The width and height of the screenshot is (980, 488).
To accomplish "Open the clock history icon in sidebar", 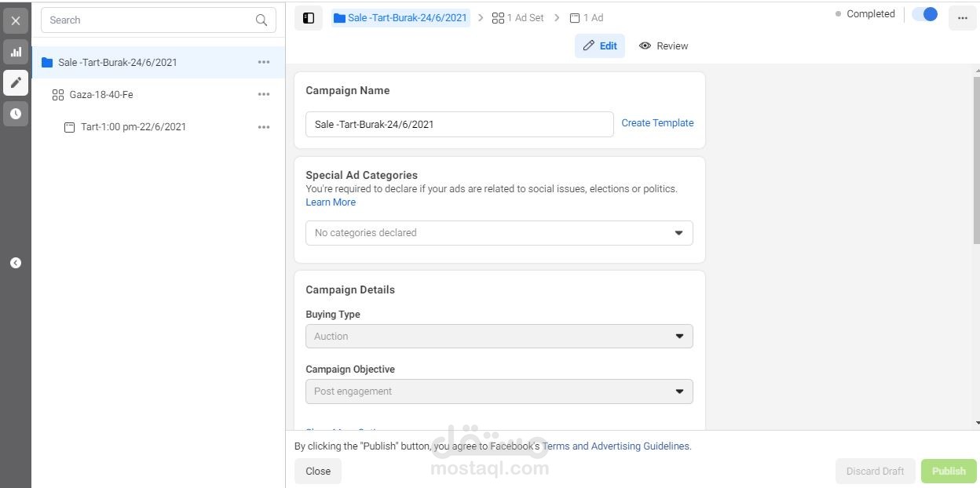I will pos(16,114).
